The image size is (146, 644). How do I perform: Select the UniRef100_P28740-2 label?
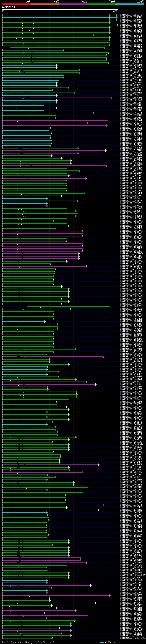(132, 575)
